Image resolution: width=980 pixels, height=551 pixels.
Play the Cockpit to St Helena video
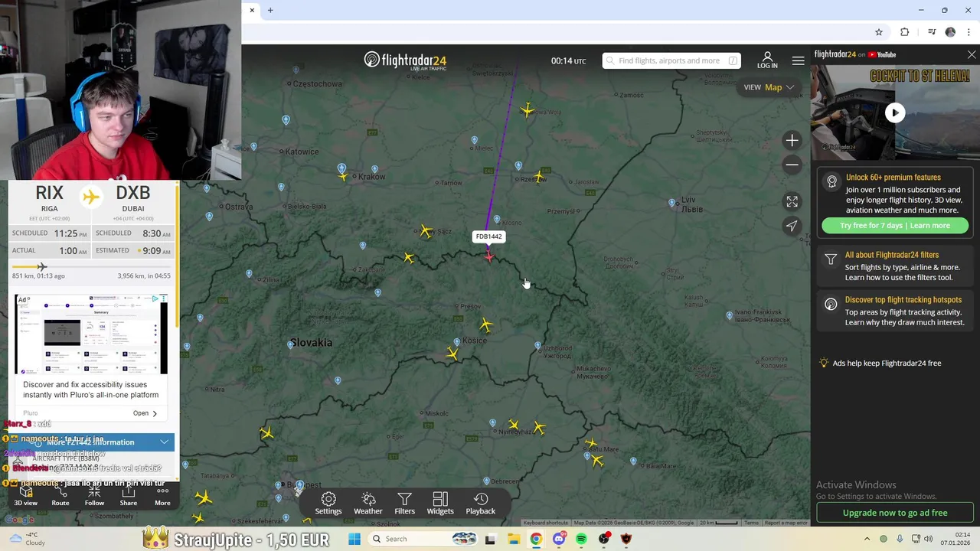point(895,113)
